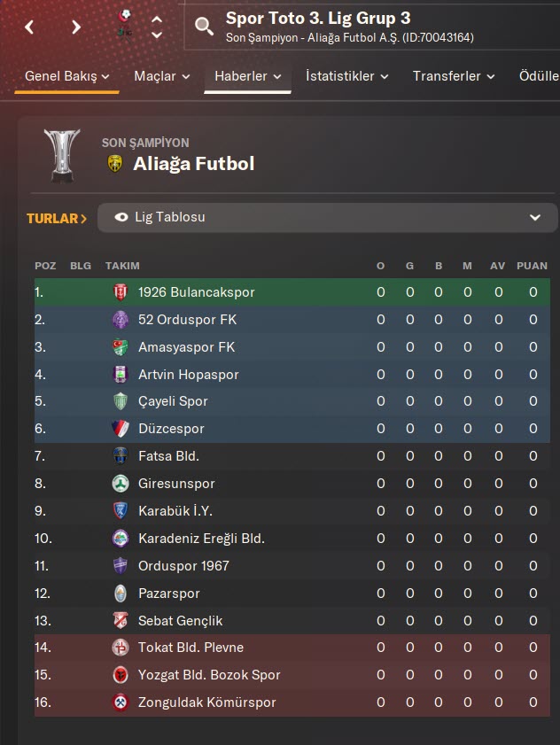Click the 1926 Bulancakspor team badge
This screenshot has height=745, width=560.
121,292
